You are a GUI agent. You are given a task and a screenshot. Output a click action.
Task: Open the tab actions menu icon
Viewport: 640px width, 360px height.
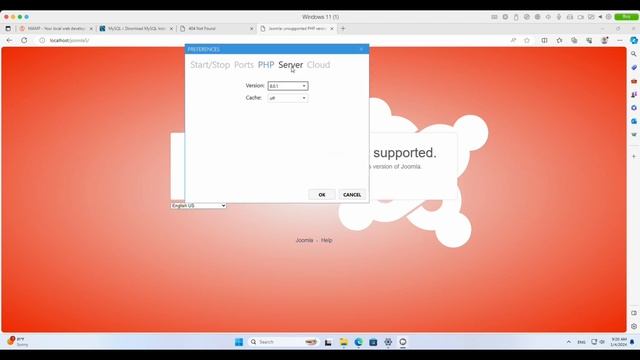click(x=8, y=29)
